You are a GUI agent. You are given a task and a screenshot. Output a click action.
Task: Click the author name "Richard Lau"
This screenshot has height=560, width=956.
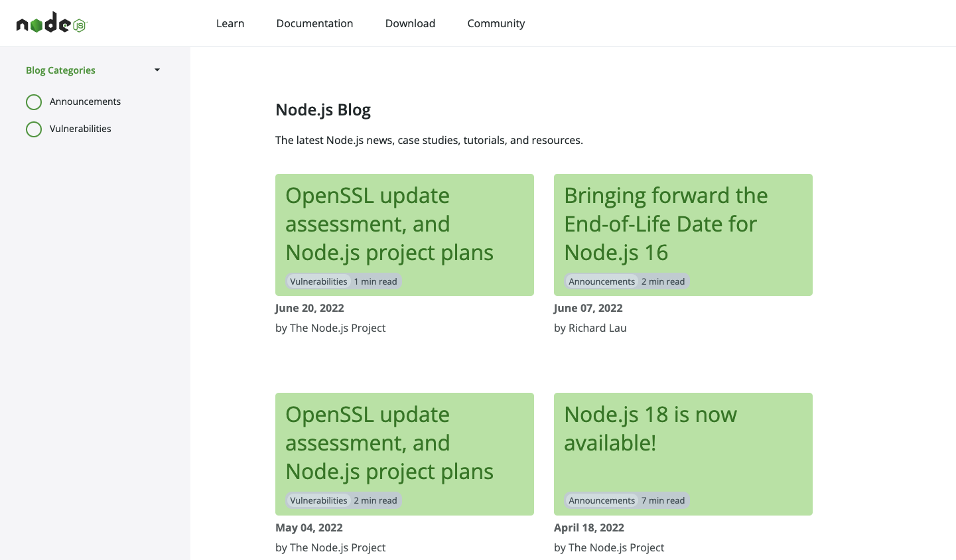pos(597,328)
